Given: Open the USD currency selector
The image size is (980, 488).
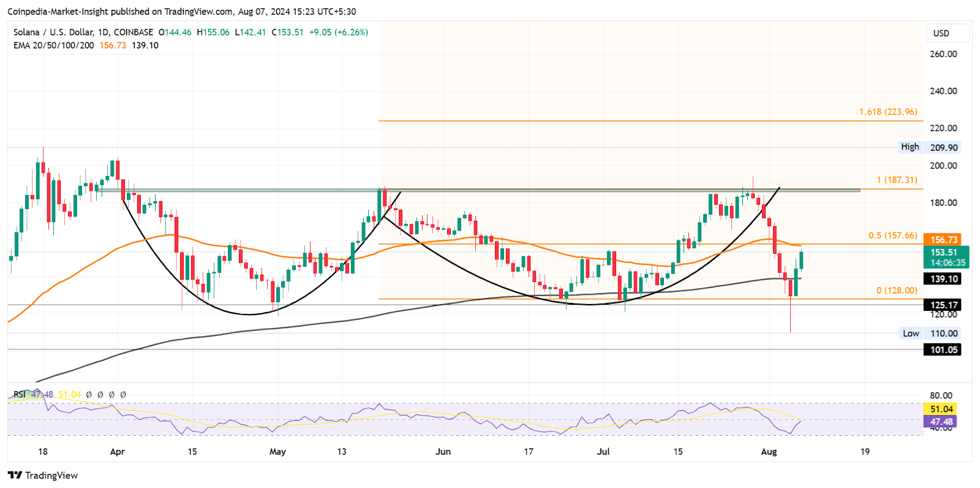Looking at the screenshot, I should [x=948, y=33].
